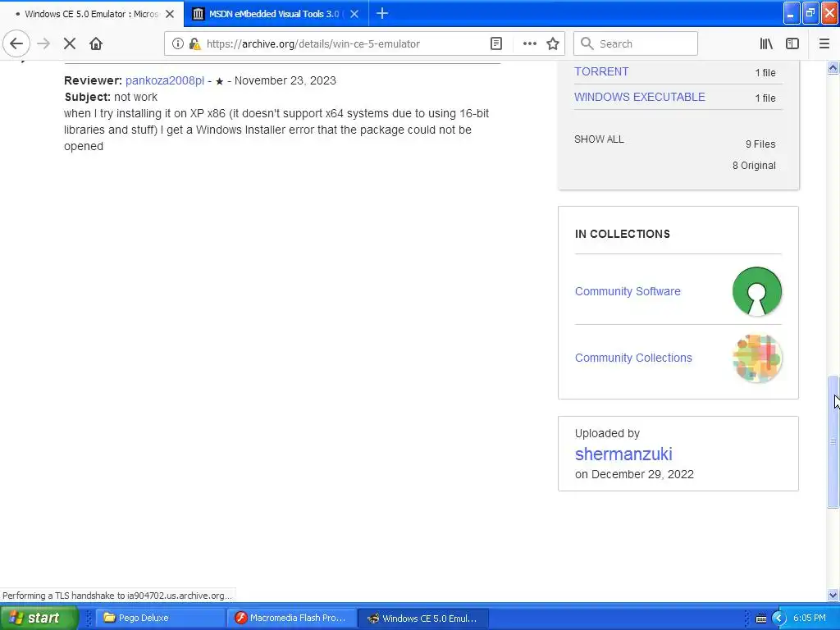
Task: Open the browser home page icon
Action: [x=96, y=44]
